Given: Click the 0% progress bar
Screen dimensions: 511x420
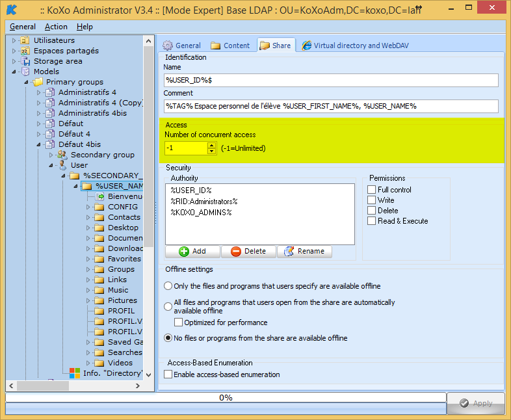Looking at the screenshot, I should point(226,397).
